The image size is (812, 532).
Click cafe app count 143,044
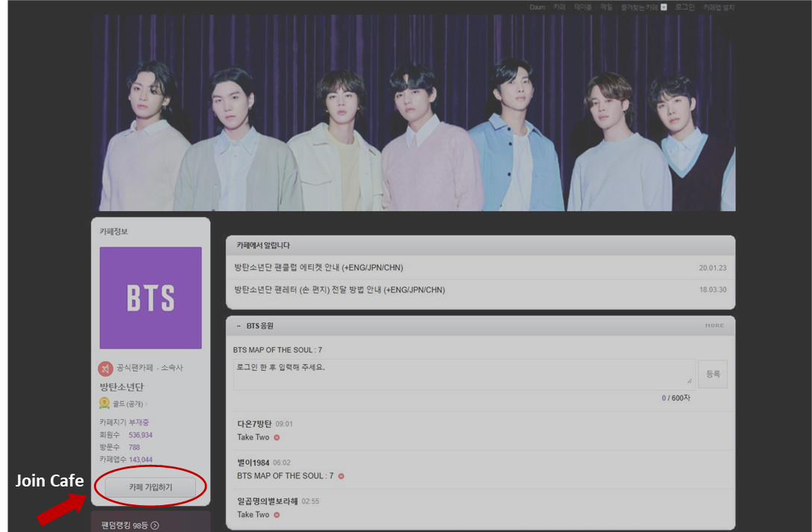click(x=140, y=460)
